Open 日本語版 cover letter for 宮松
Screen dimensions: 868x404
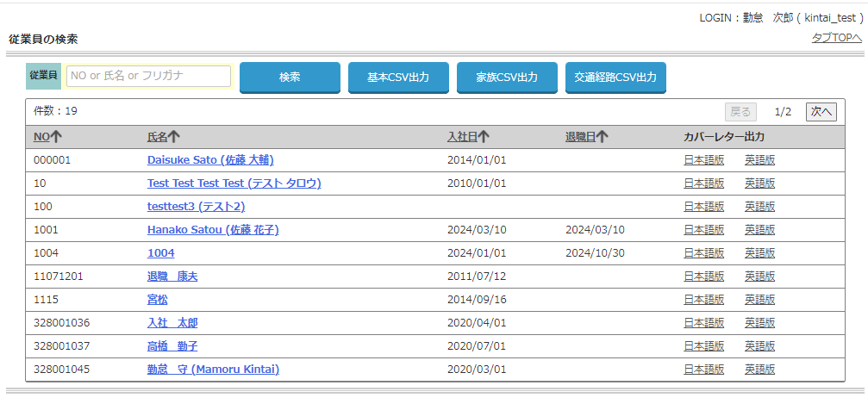(x=703, y=300)
